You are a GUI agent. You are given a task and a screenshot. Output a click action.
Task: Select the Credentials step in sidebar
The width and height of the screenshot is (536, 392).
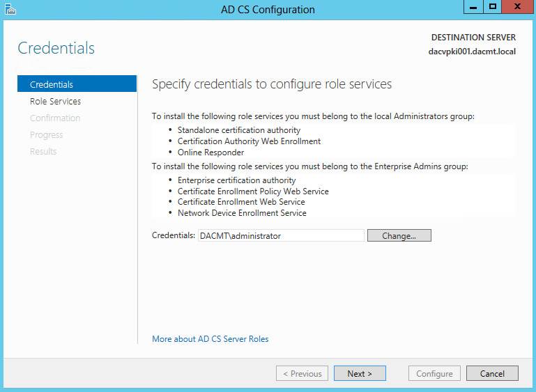coord(77,84)
